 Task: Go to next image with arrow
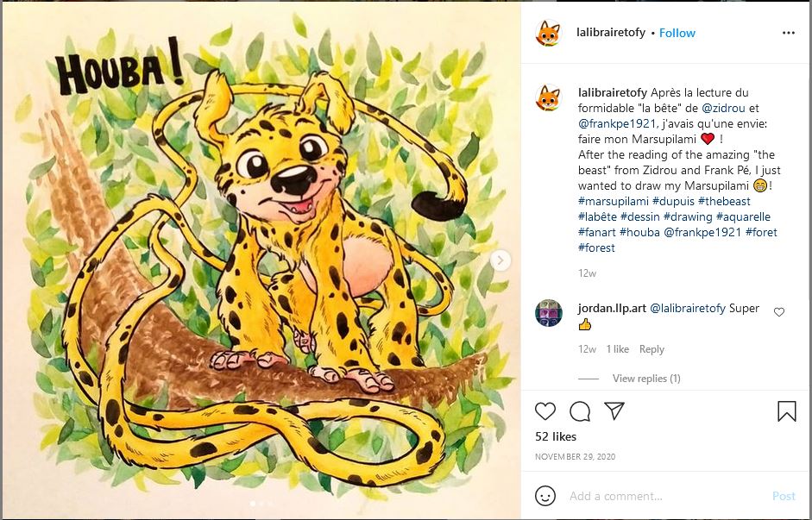(x=499, y=260)
